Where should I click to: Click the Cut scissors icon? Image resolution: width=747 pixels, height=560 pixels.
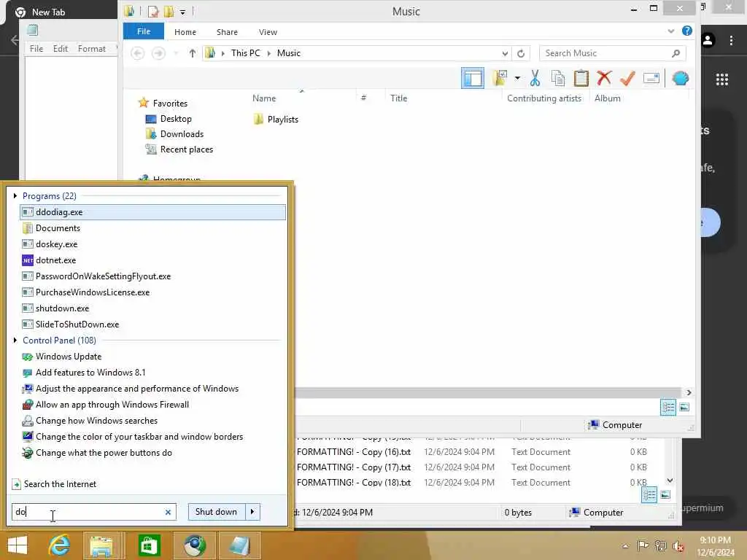tap(535, 79)
